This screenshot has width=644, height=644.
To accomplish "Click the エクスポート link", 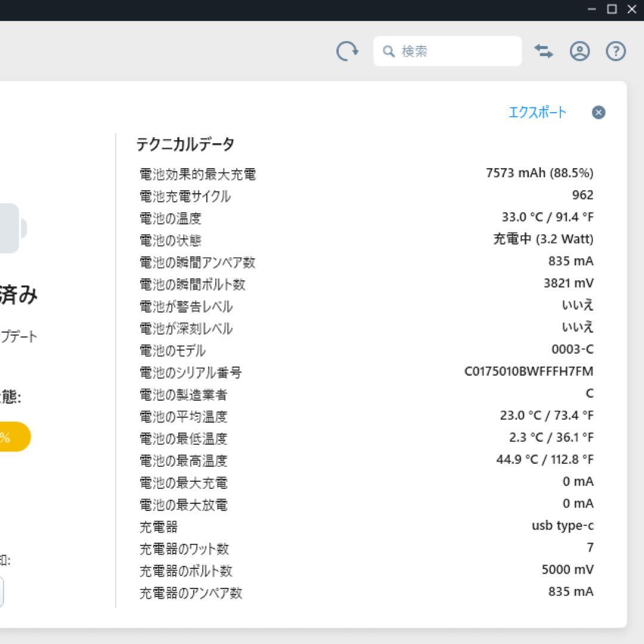I will coord(537,112).
